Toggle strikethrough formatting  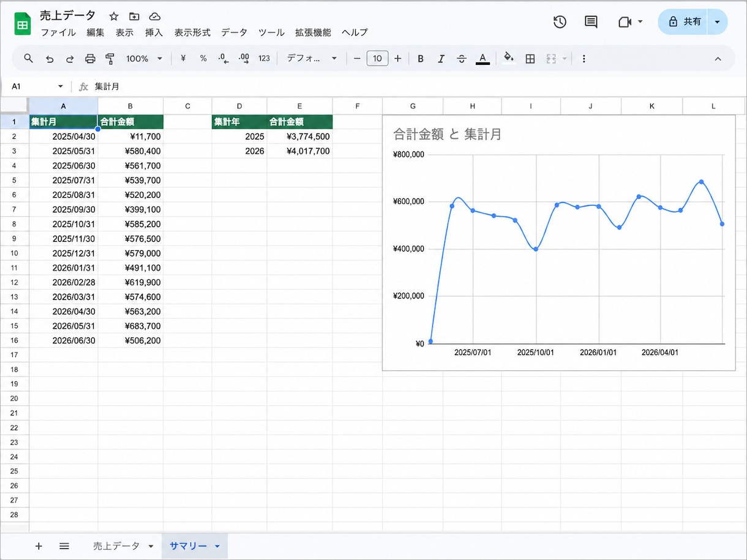(x=462, y=59)
